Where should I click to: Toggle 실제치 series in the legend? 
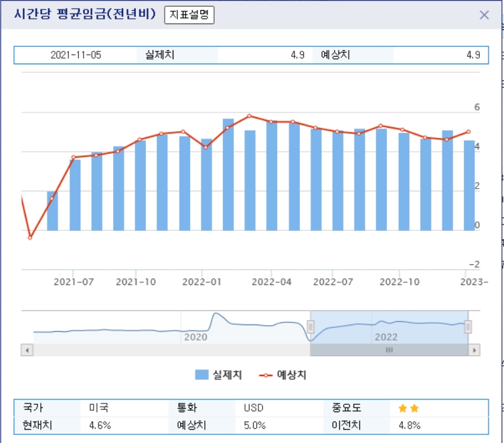219,375
